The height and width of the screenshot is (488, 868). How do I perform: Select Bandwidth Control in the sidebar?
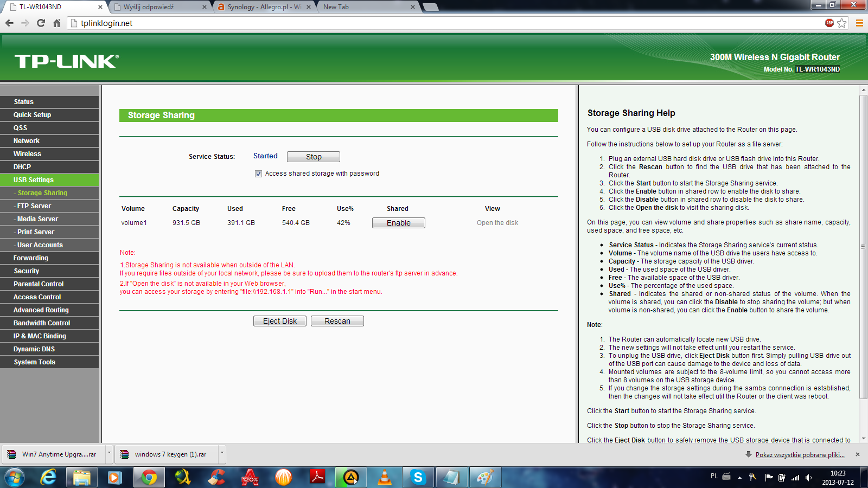pyautogui.click(x=42, y=323)
